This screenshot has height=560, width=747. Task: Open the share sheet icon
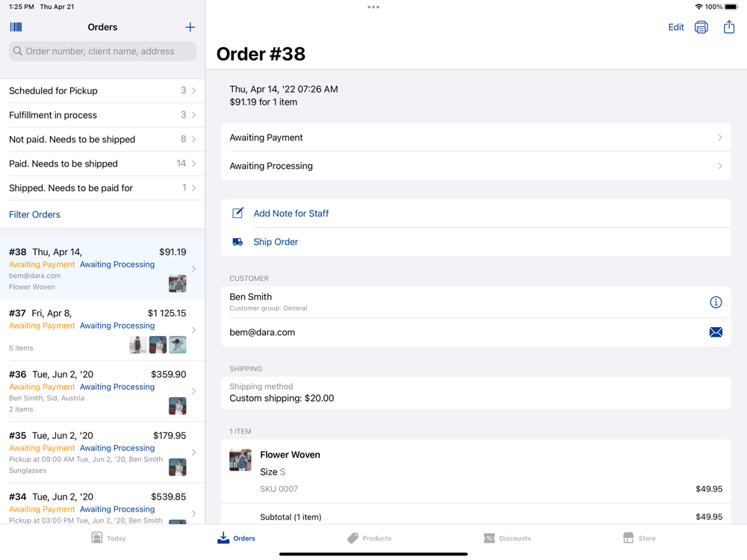[729, 27]
